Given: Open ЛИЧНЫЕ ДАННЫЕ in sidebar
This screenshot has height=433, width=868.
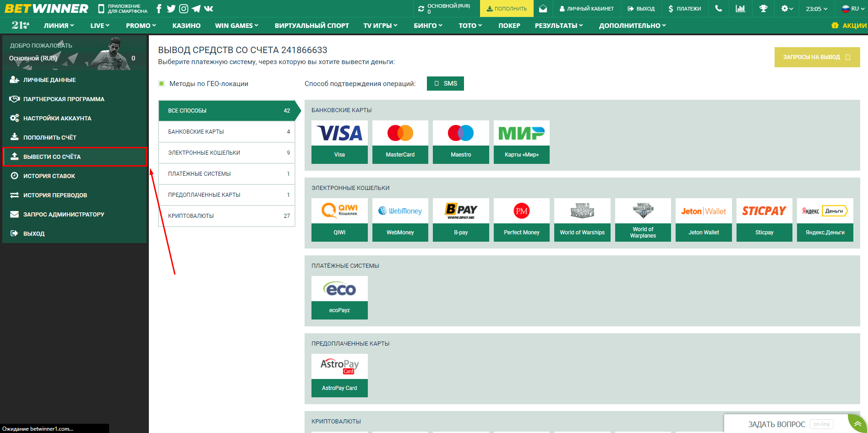Looking at the screenshot, I should [74, 80].
